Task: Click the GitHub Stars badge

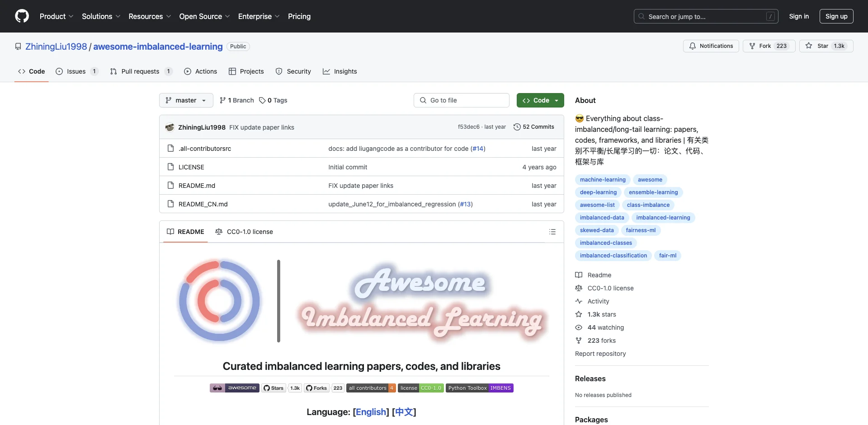Action: (x=281, y=388)
